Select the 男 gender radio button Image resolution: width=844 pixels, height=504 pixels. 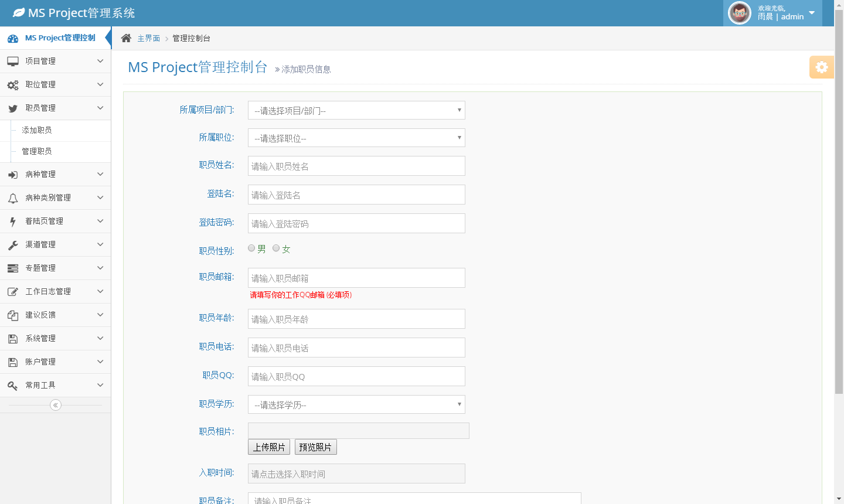tap(251, 248)
